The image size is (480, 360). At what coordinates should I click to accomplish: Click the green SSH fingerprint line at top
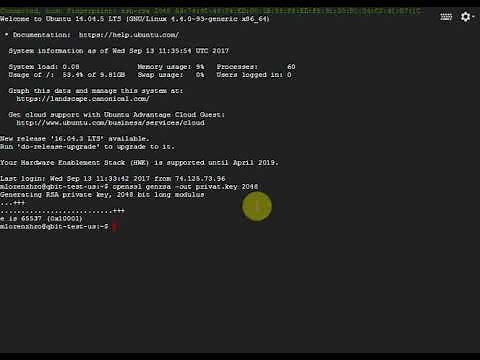pos(212,11)
